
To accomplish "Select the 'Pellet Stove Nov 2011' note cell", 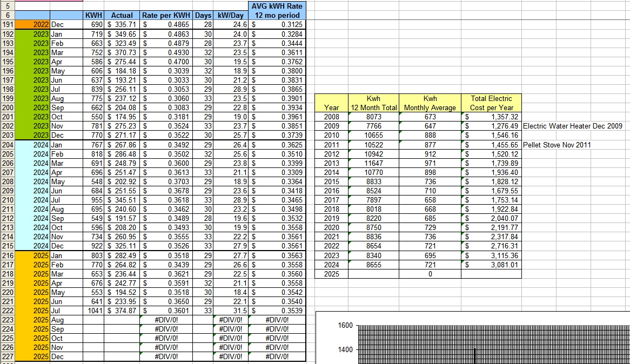I will 557,145.
